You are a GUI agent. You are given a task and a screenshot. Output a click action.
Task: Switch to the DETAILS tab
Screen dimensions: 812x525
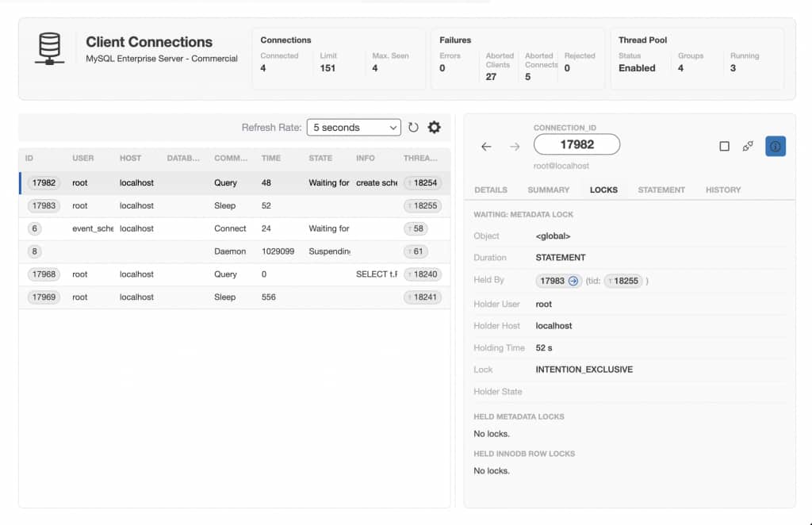490,190
